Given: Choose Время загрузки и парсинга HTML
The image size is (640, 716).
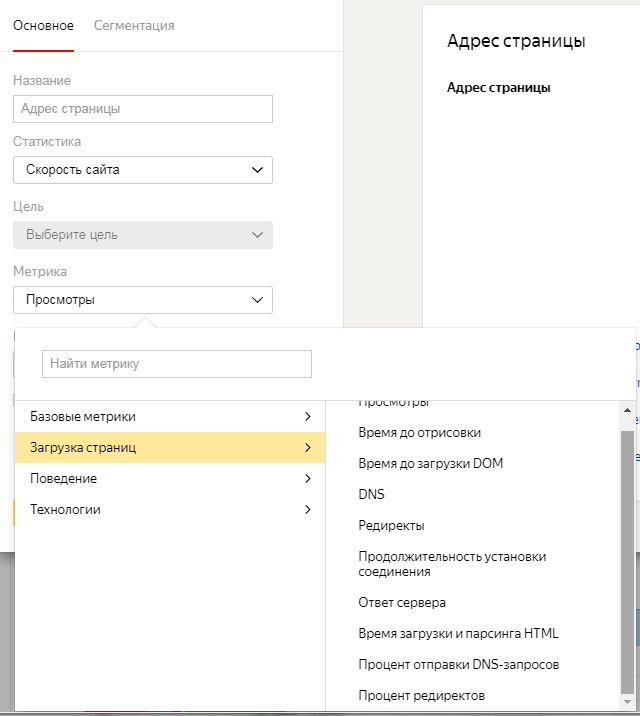Looking at the screenshot, I should click(x=458, y=633).
